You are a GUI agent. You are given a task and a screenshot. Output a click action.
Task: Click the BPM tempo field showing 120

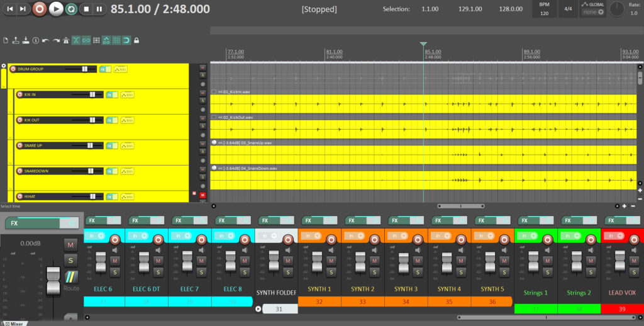pyautogui.click(x=543, y=13)
